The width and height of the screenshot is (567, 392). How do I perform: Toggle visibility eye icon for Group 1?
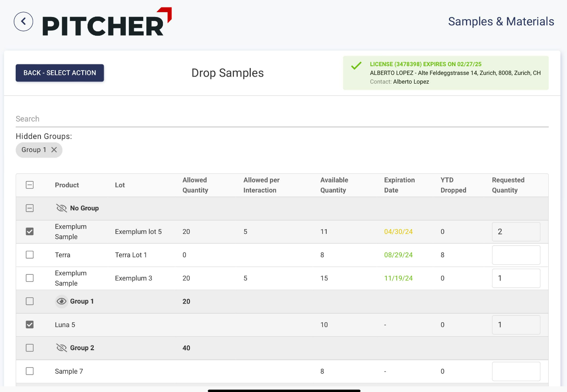61,301
